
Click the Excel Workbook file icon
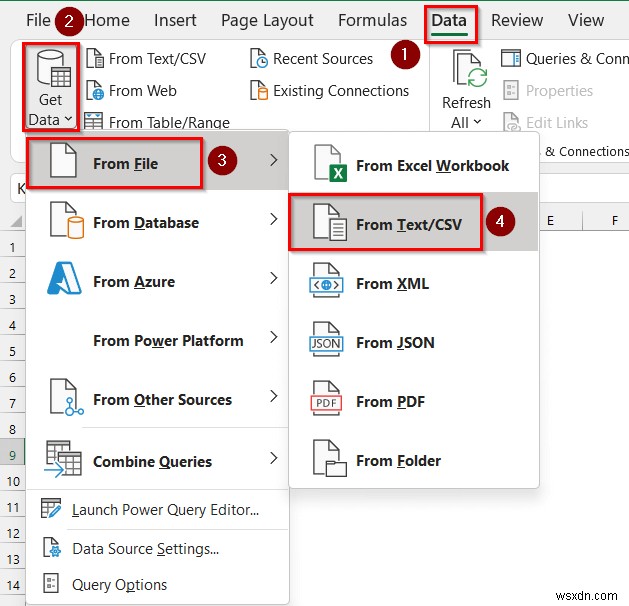pyautogui.click(x=330, y=163)
